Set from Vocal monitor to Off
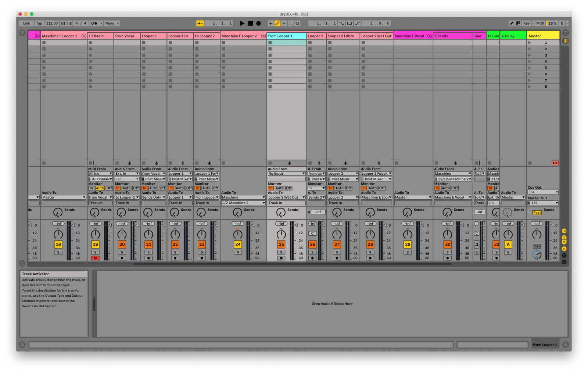Screen dimensions: 588x373 pyautogui.click(x=136, y=188)
